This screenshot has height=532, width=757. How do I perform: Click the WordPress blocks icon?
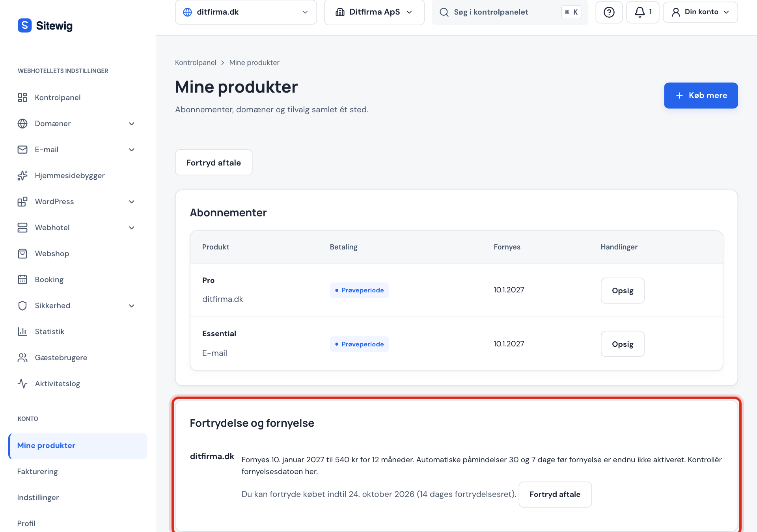click(x=22, y=201)
